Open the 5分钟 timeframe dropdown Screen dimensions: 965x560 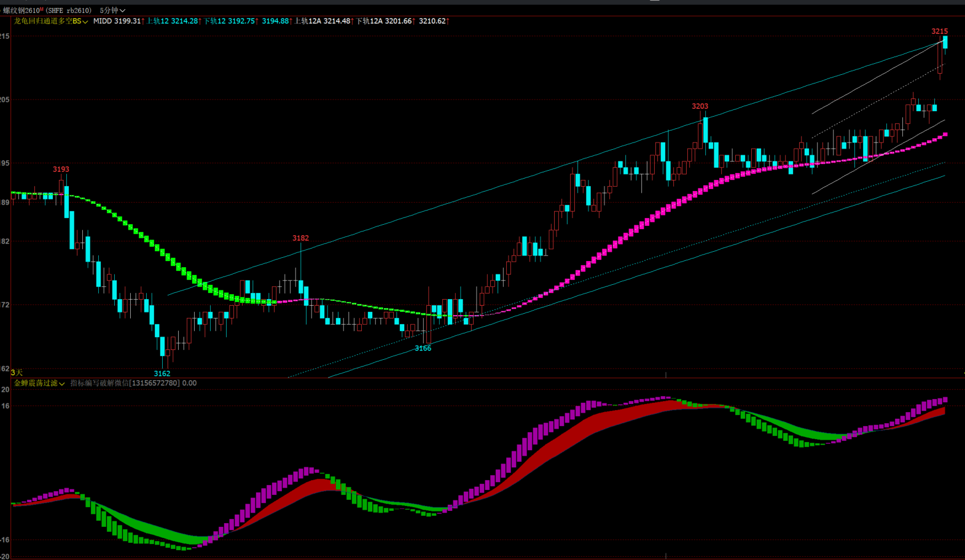point(112,10)
